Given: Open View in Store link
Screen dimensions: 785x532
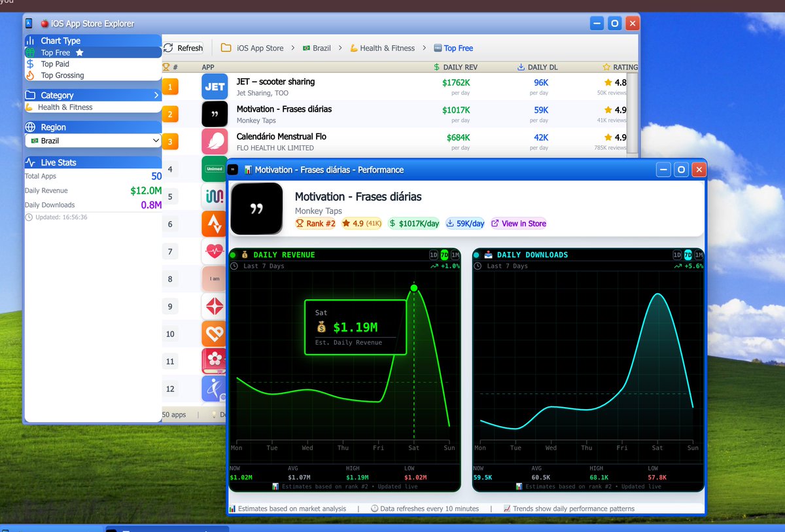Looking at the screenshot, I should tap(519, 223).
